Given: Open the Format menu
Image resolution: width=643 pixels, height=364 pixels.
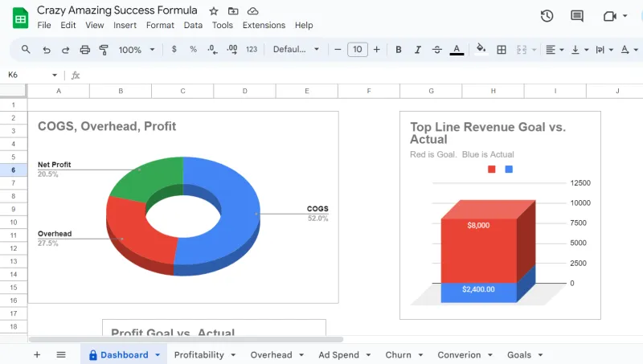Looking at the screenshot, I should click(160, 26).
